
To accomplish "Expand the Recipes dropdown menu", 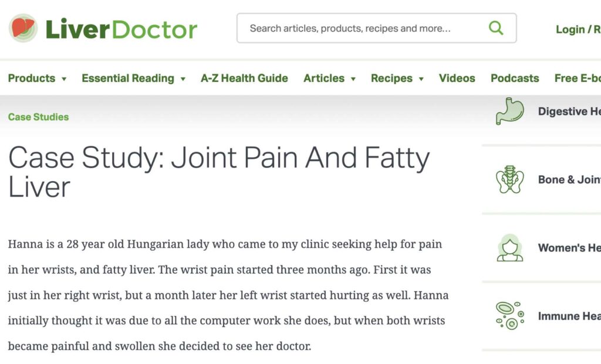I will coord(421,79).
